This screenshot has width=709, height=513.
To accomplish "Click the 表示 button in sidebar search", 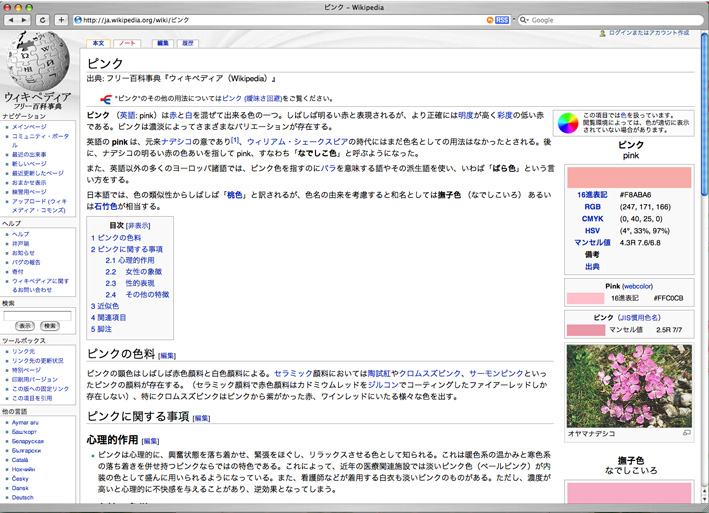I will (x=25, y=326).
